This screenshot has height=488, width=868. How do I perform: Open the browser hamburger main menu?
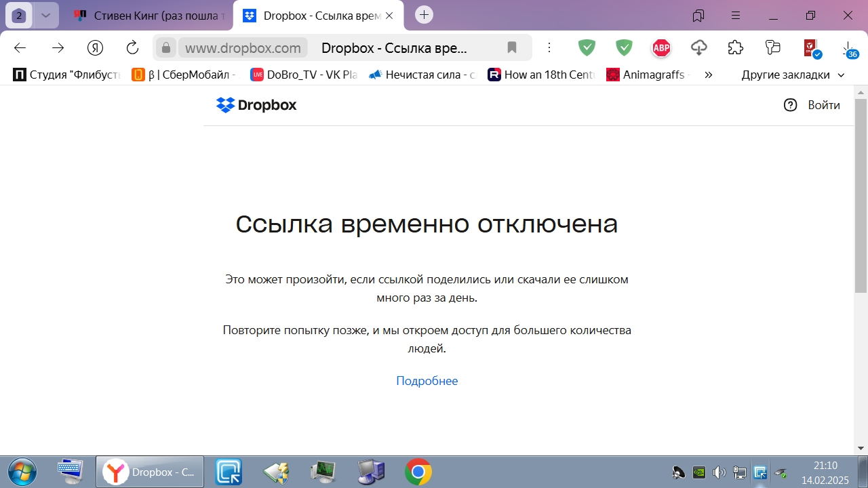(x=736, y=15)
